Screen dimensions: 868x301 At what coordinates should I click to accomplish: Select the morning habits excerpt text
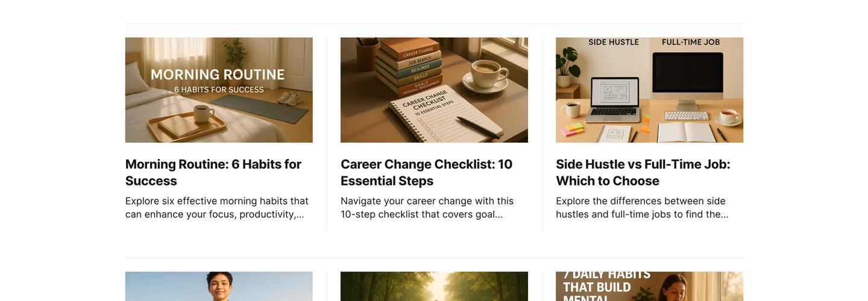pyautogui.click(x=217, y=208)
